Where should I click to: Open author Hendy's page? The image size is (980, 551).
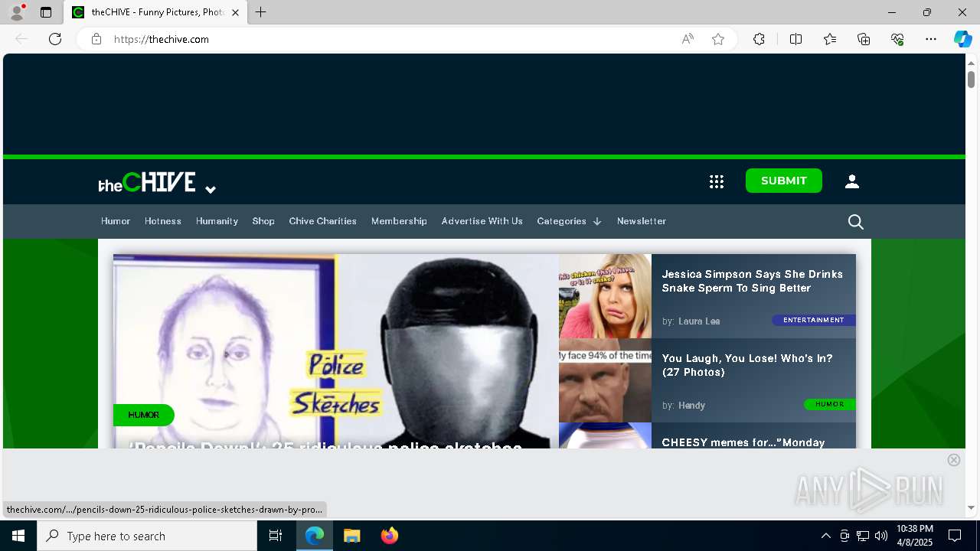click(x=691, y=406)
